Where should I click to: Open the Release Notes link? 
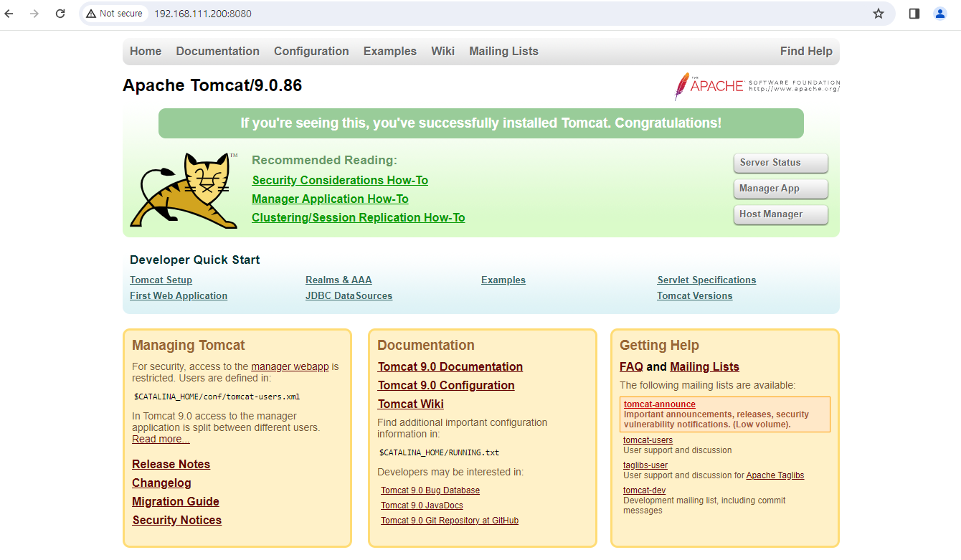[171, 465]
